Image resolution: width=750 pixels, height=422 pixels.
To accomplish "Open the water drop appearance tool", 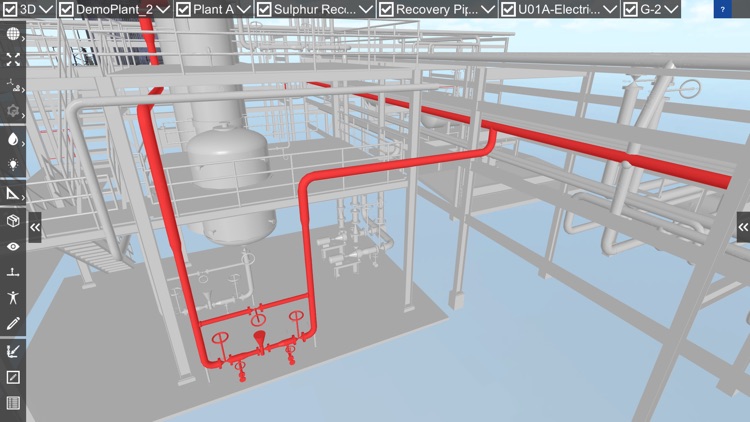I will 13,139.
